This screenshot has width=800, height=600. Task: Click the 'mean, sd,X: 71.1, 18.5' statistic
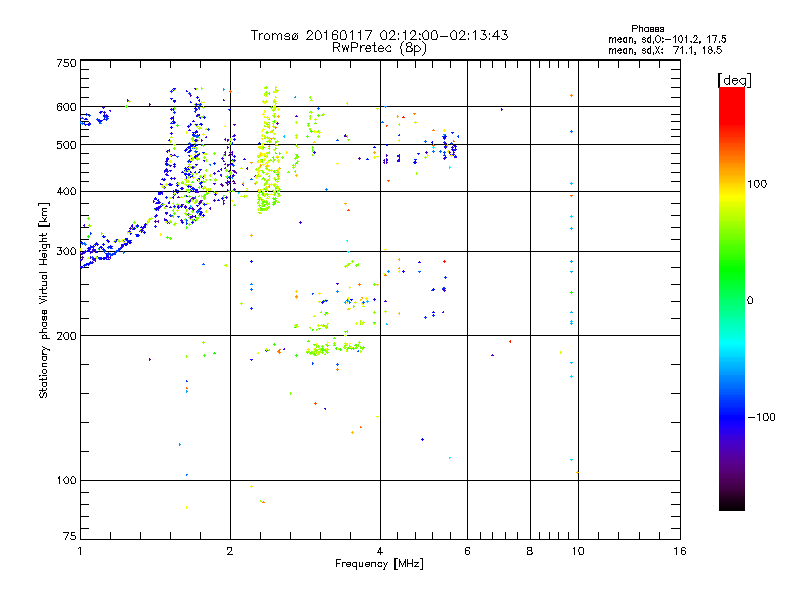click(665, 50)
